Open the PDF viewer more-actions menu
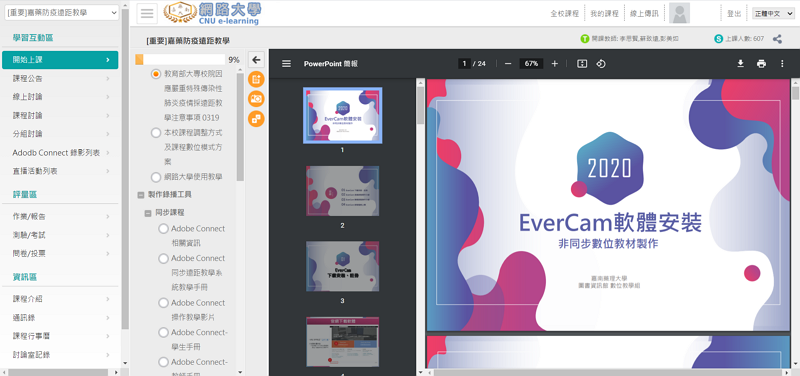This screenshot has width=800, height=376. [782, 64]
